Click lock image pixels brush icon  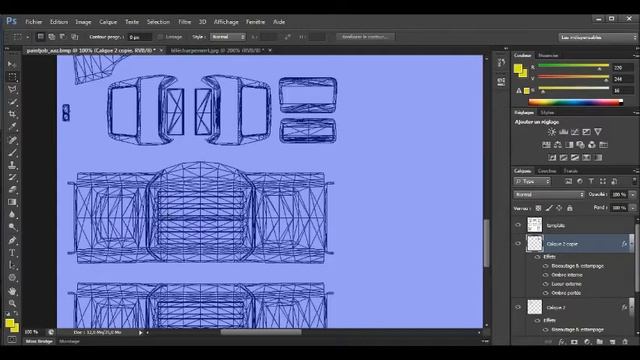(549, 208)
